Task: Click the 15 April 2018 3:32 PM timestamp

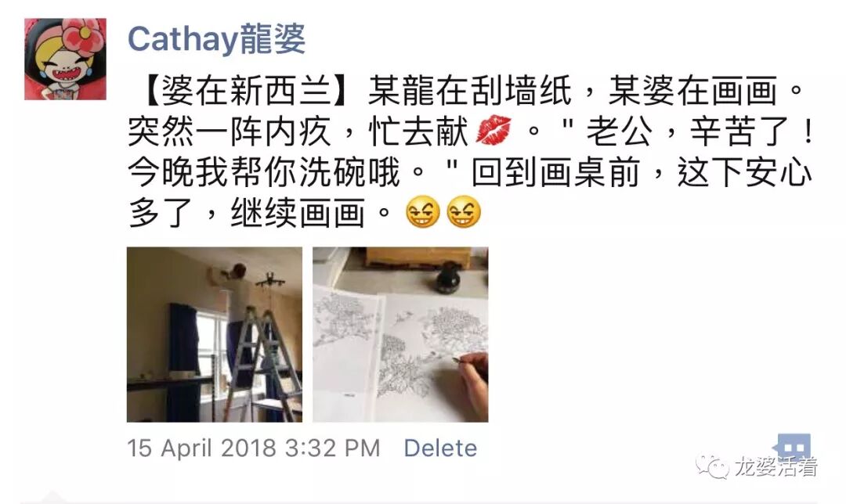Action: click(x=254, y=448)
